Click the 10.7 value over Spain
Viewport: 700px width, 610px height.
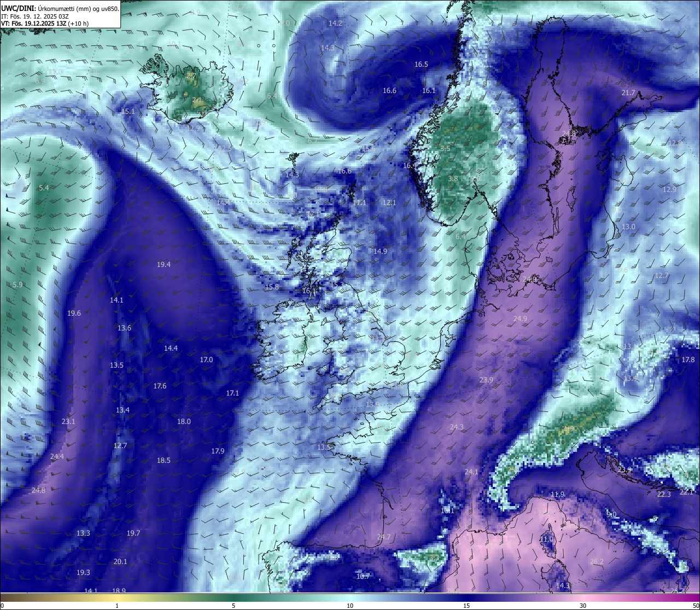pyautogui.click(x=363, y=576)
